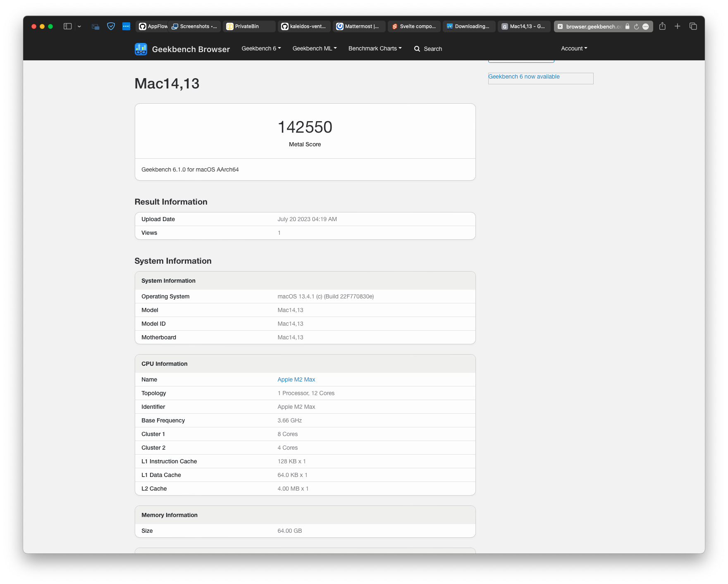
Task: Expand the Geekbench 6 dropdown menu
Action: click(x=261, y=48)
